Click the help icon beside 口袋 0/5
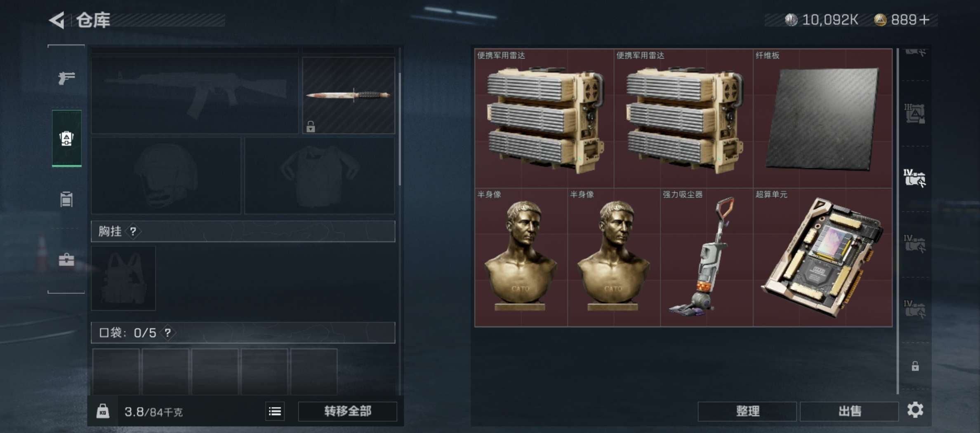Image resolution: width=980 pixels, height=433 pixels. point(168,333)
